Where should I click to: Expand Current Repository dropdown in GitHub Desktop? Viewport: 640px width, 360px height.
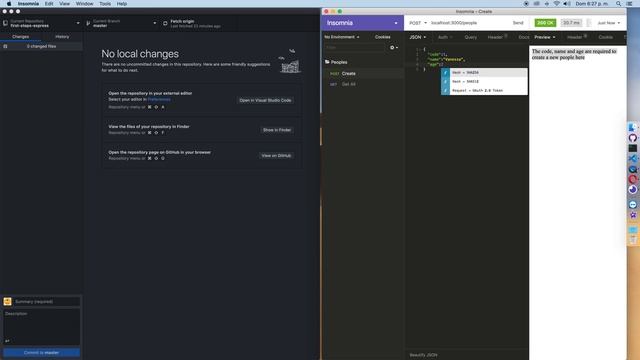[x=41, y=23]
